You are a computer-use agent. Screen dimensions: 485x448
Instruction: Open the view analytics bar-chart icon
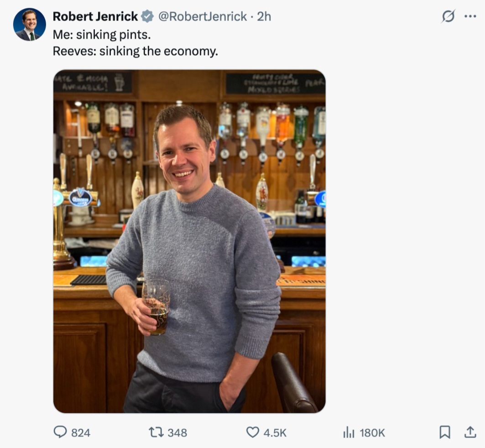pos(349,432)
